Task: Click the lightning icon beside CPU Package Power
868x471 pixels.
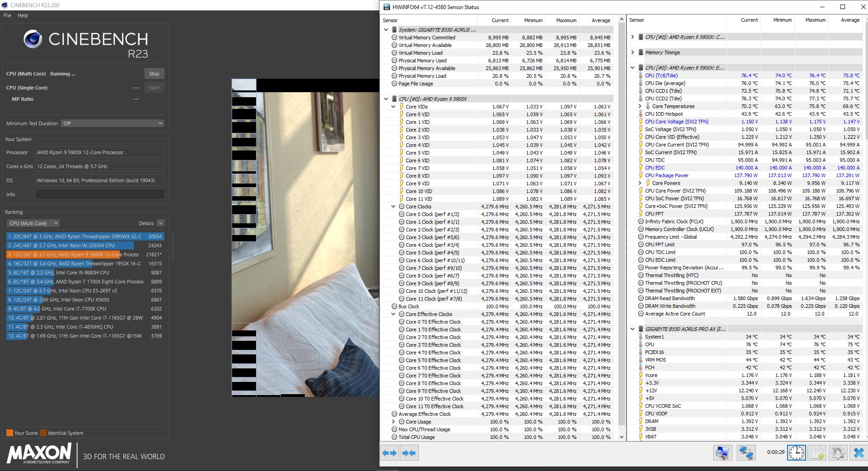Action: (640, 175)
